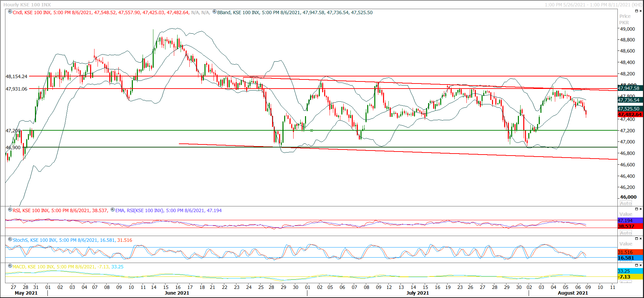Maximize the StochS indicator pane

(x=636, y=239)
